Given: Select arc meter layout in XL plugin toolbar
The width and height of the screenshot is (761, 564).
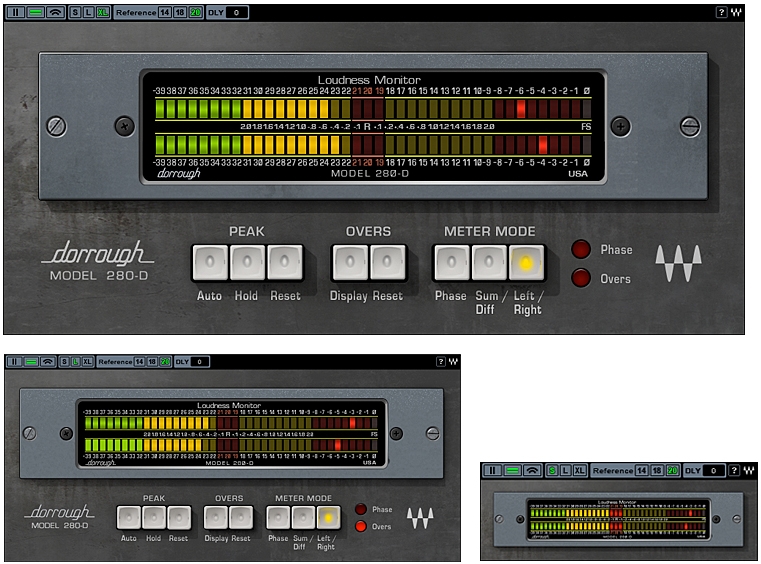Looking at the screenshot, I should (x=56, y=12).
